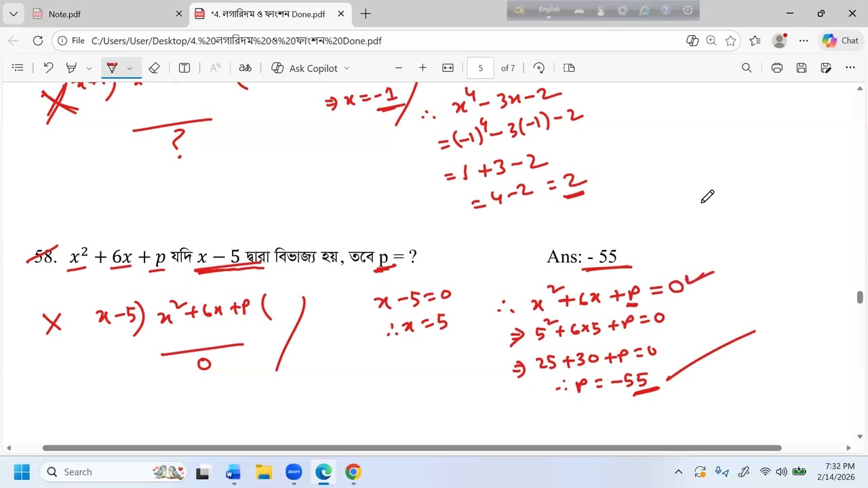Click the Internet Explorer icon in language bar

click(x=645, y=10)
